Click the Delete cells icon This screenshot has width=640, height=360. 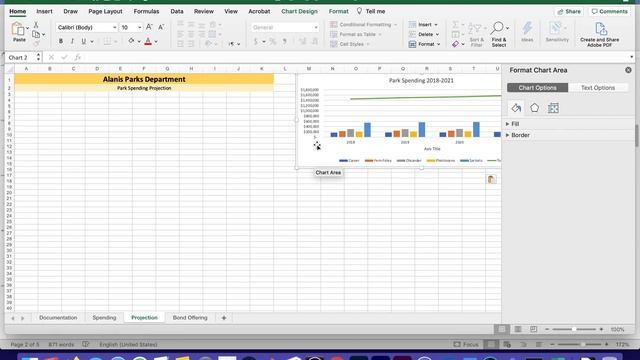point(412,34)
